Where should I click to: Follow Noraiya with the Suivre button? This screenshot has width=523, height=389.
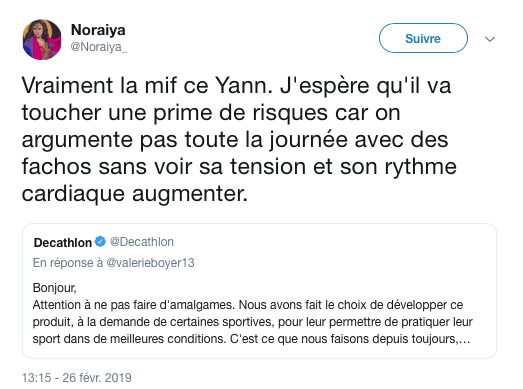[423, 38]
